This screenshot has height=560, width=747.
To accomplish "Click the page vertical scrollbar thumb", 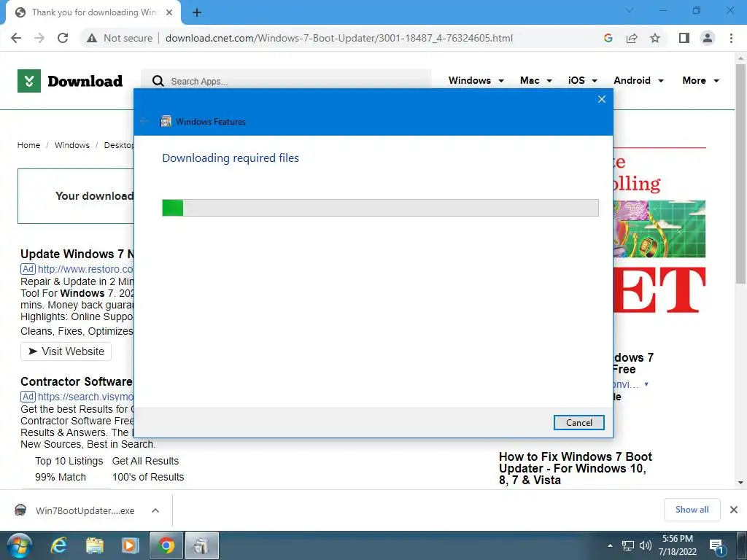I will pyautogui.click(x=740, y=174).
